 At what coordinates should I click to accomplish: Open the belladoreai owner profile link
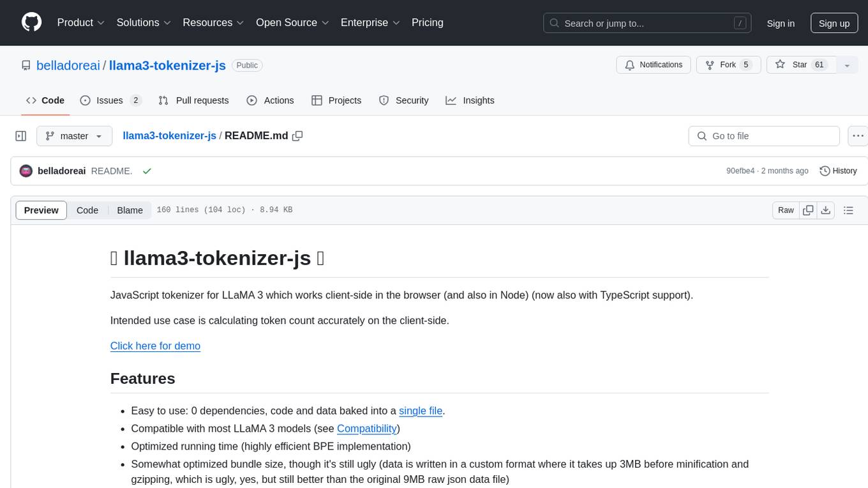(x=68, y=65)
